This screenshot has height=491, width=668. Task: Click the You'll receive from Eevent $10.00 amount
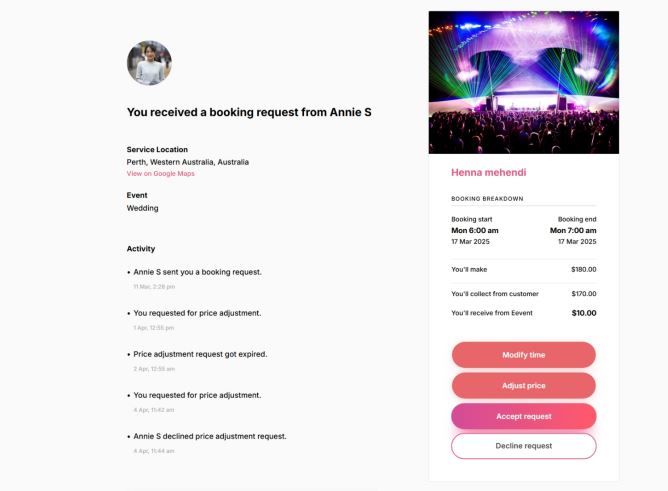(584, 313)
